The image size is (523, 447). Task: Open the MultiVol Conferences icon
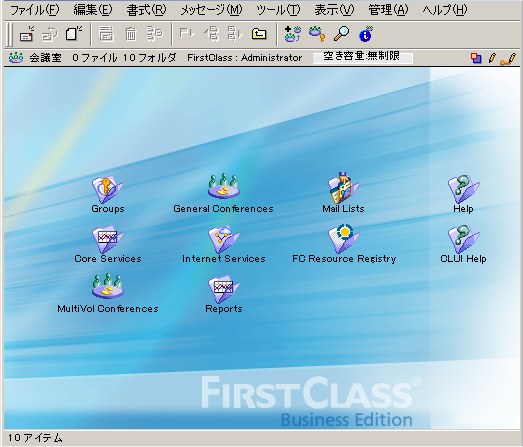(108, 286)
